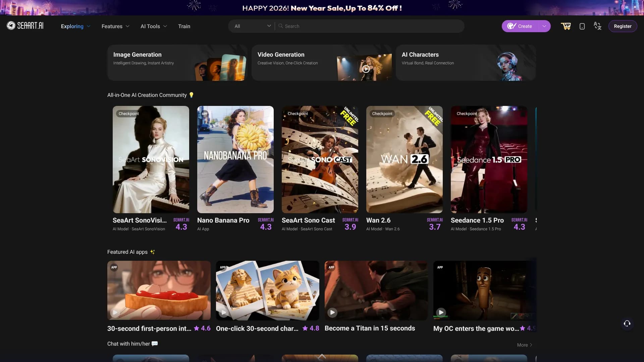Viewport: 644px width, 362px height.
Task: Click the Unlimited Free ribbon on Sono Cast card
Action: [x=349, y=116]
